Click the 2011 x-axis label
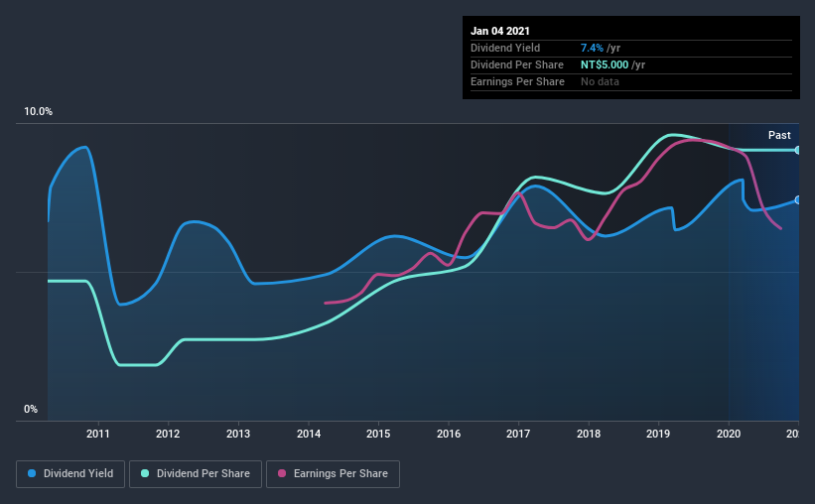Image resolution: width=815 pixels, height=504 pixels. click(97, 434)
